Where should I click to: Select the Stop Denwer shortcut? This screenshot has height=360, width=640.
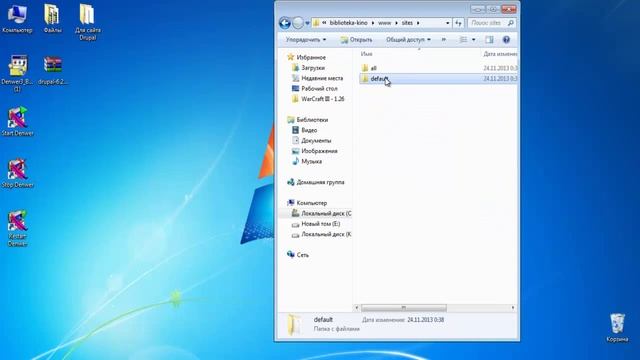point(17,173)
